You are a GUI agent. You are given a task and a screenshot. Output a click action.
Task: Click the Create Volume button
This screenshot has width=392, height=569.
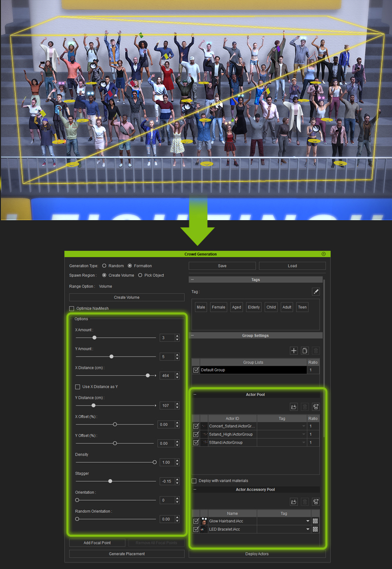click(x=127, y=297)
